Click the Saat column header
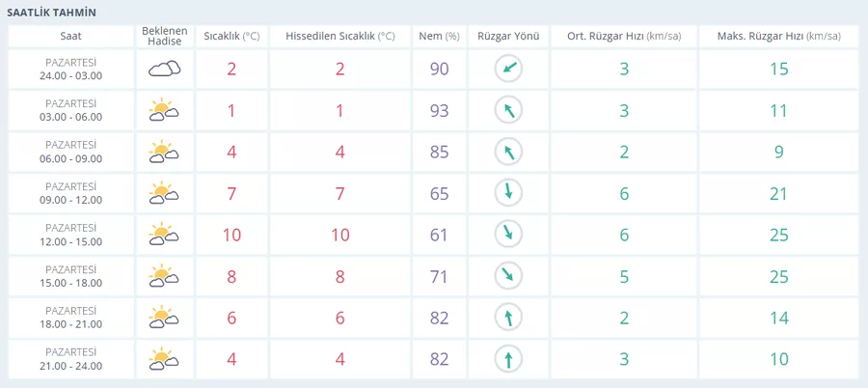 [x=70, y=36]
